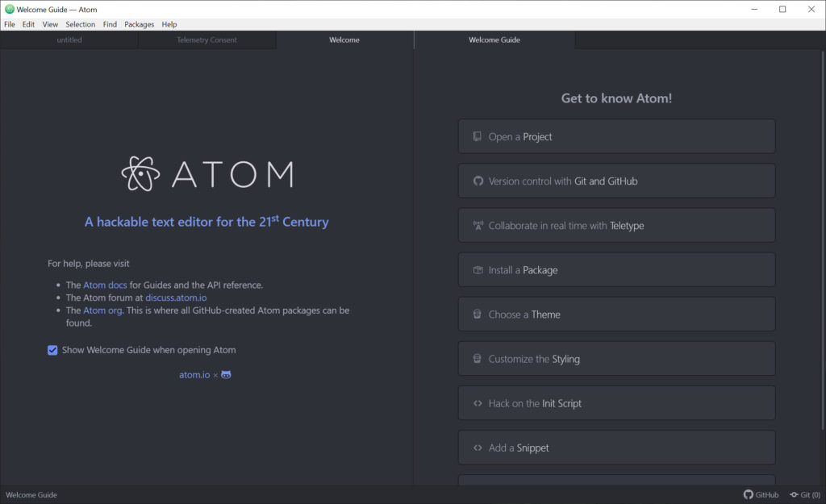Uncheck Show Welcome Guide when opening Atom

pos(52,350)
